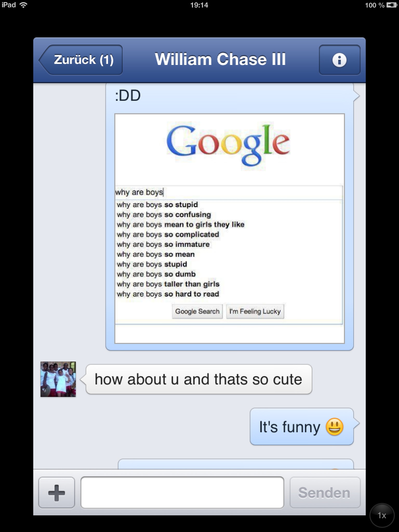Select the "how about u and thats so cute" message

tap(199, 379)
